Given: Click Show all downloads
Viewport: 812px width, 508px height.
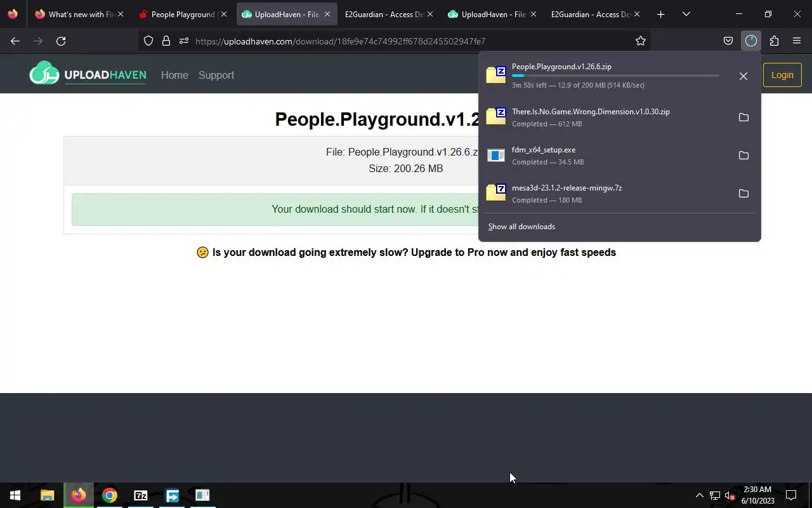Looking at the screenshot, I should pos(521,227).
